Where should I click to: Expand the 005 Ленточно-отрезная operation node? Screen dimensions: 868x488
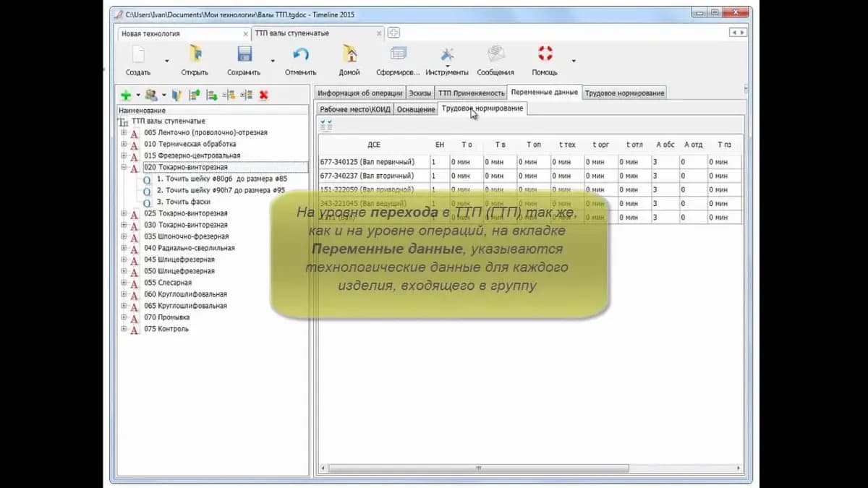coord(124,132)
